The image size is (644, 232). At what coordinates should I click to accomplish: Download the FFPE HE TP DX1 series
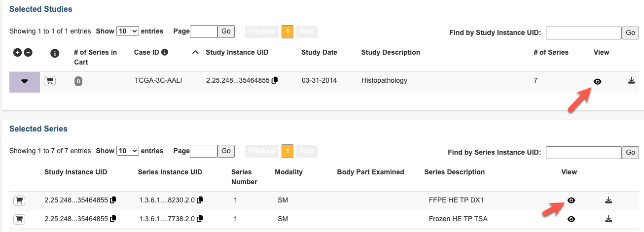coord(608,200)
